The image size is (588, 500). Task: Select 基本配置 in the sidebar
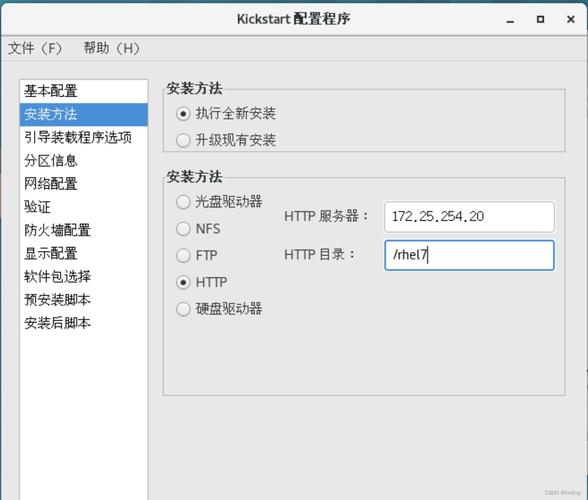click(84, 91)
